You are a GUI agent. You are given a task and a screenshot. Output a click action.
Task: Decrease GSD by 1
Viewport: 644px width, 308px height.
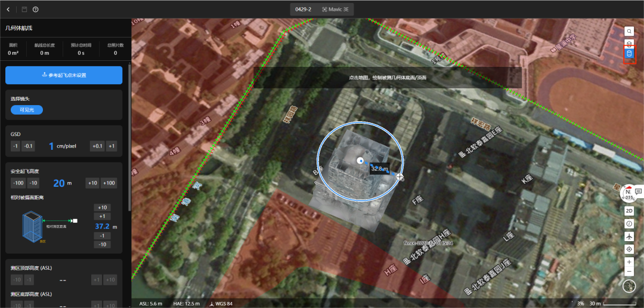tap(15, 146)
